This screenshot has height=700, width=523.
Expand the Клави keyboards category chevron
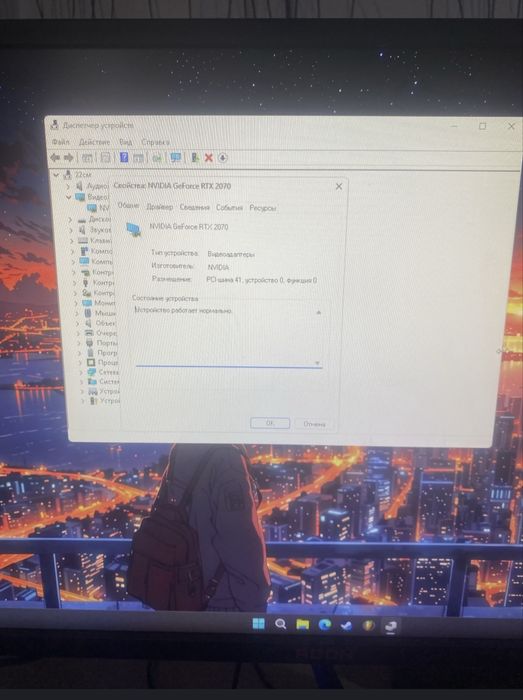pyautogui.click(x=72, y=241)
